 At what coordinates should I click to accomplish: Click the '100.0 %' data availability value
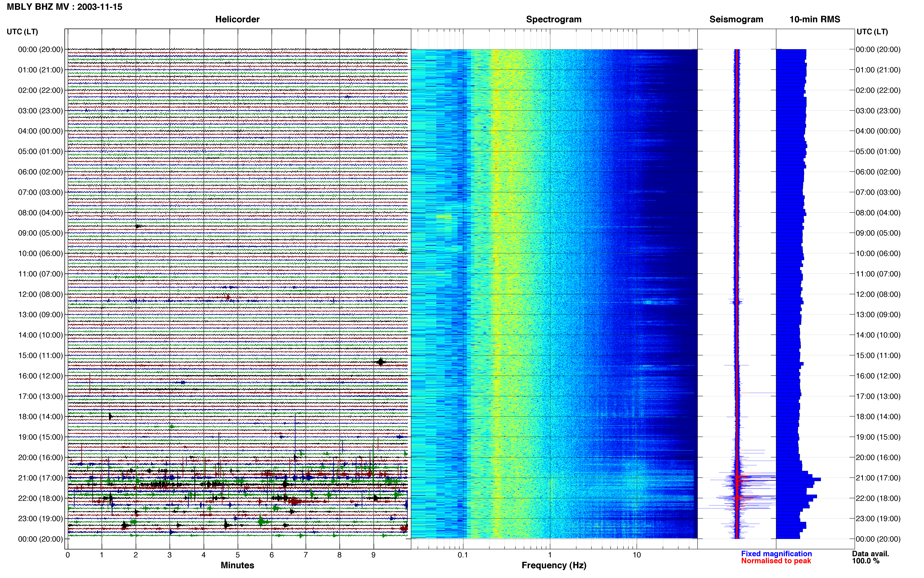(x=865, y=561)
